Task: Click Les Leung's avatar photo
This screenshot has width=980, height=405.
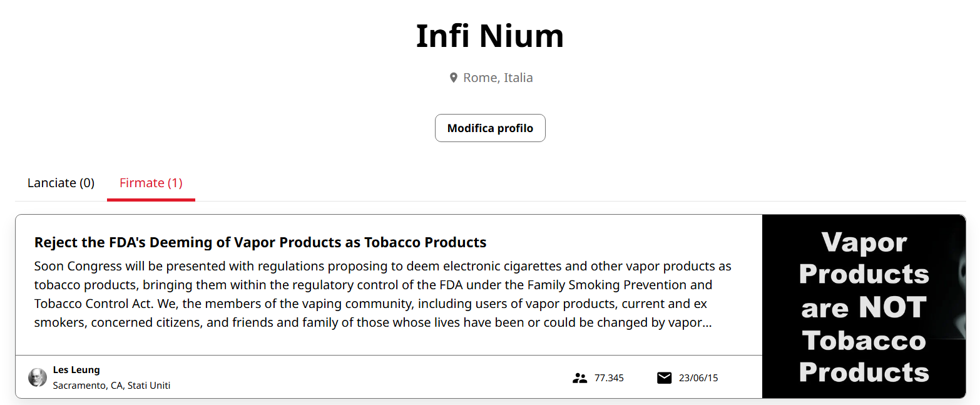Action: 38,377
